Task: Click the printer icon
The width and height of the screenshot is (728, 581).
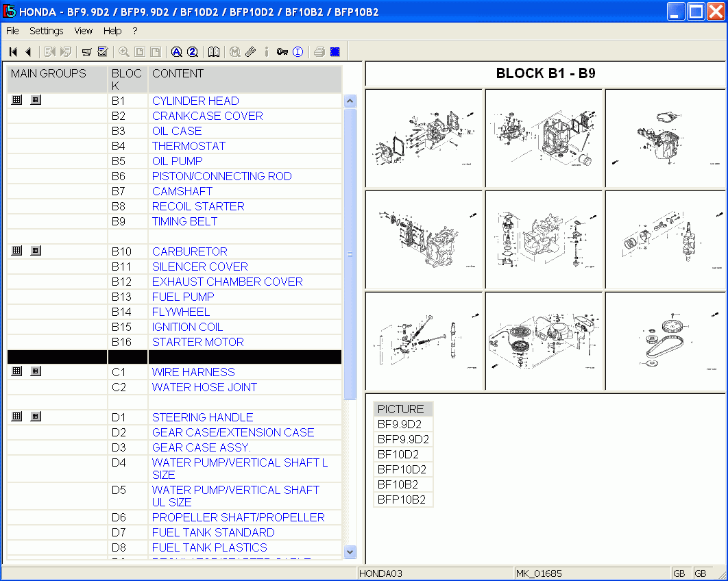Action: tap(319, 52)
